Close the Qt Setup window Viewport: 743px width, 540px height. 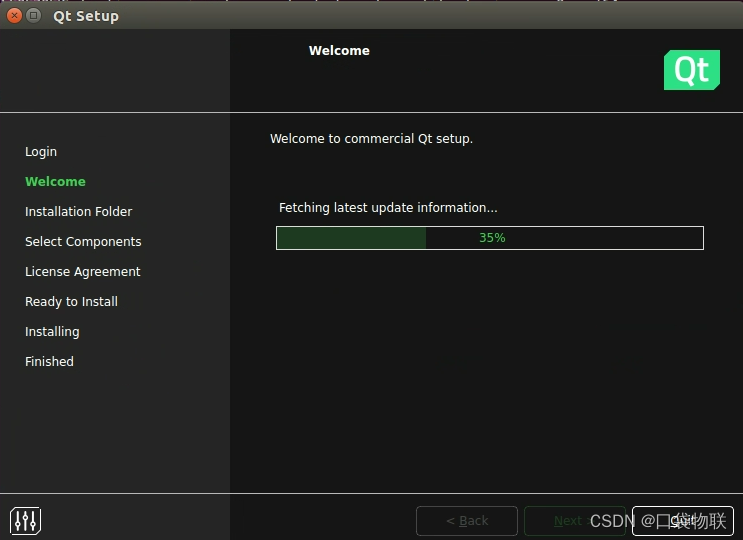(x=14, y=16)
